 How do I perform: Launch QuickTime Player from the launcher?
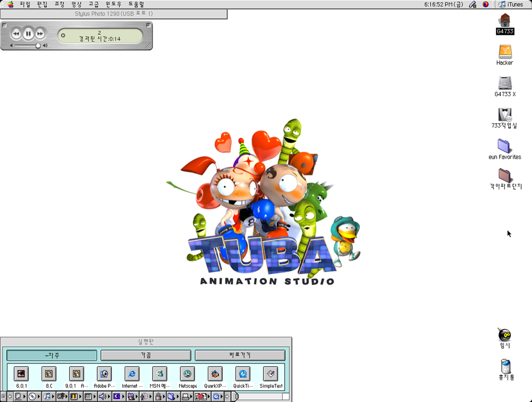point(243,374)
